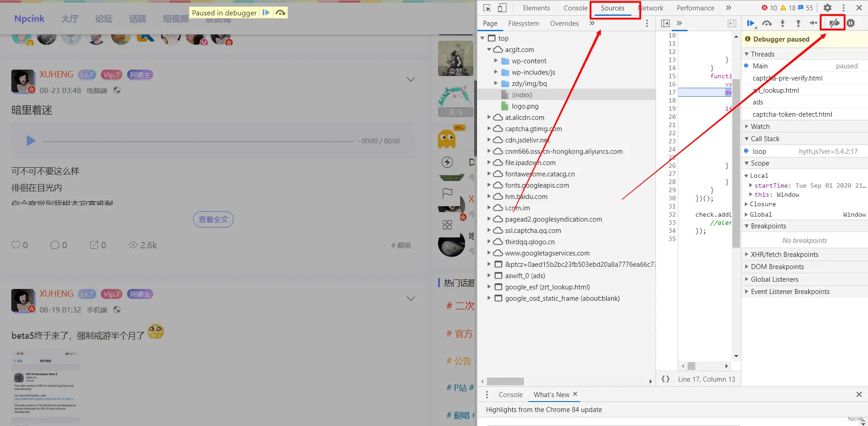Screen dimensions: 868x426
Task: Open the Filesystem tab
Action: coord(523,24)
